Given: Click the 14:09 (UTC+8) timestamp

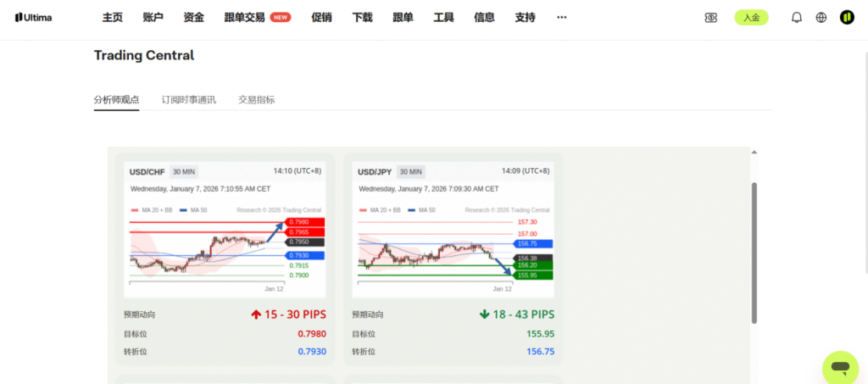Looking at the screenshot, I should click(526, 171).
